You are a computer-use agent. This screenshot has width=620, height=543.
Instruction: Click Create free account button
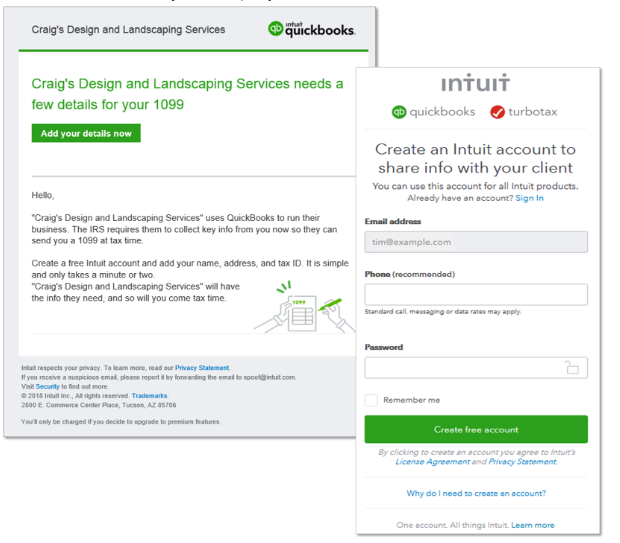point(476,429)
